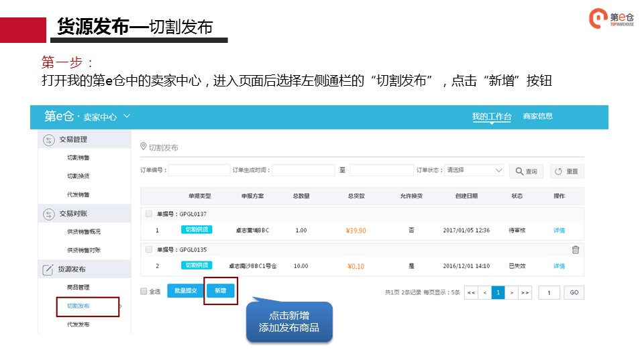
Task: Click the location pin icon beside 切割发布
Action: 144,146
